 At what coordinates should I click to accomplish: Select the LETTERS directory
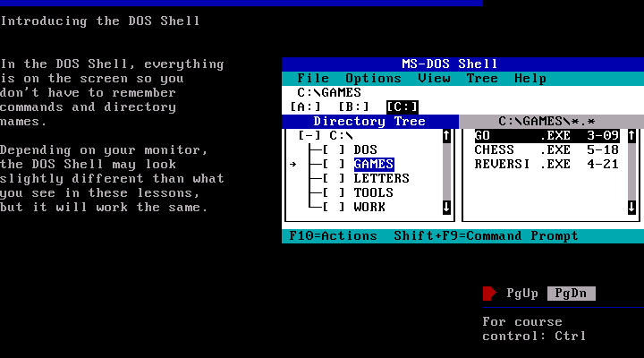pyautogui.click(x=382, y=178)
